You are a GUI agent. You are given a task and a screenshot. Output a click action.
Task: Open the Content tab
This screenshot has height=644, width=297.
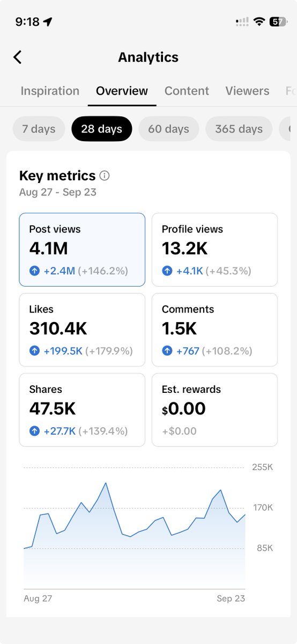(187, 91)
